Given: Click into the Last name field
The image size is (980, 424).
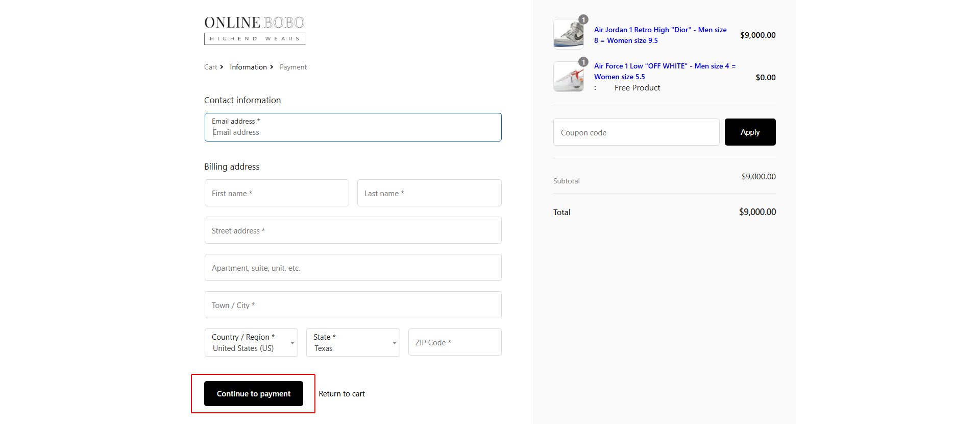Looking at the screenshot, I should (x=429, y=193).
